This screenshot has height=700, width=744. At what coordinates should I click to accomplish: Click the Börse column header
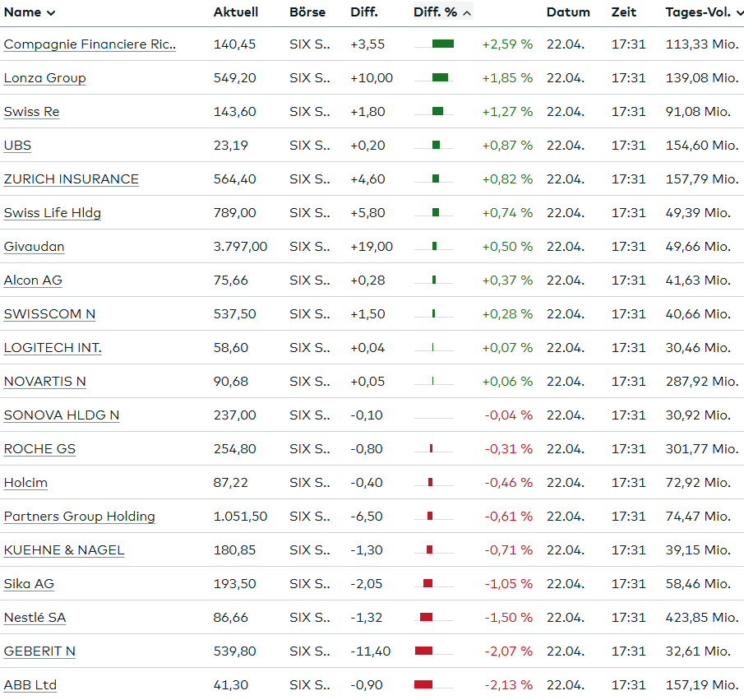(x=307, y=12)
